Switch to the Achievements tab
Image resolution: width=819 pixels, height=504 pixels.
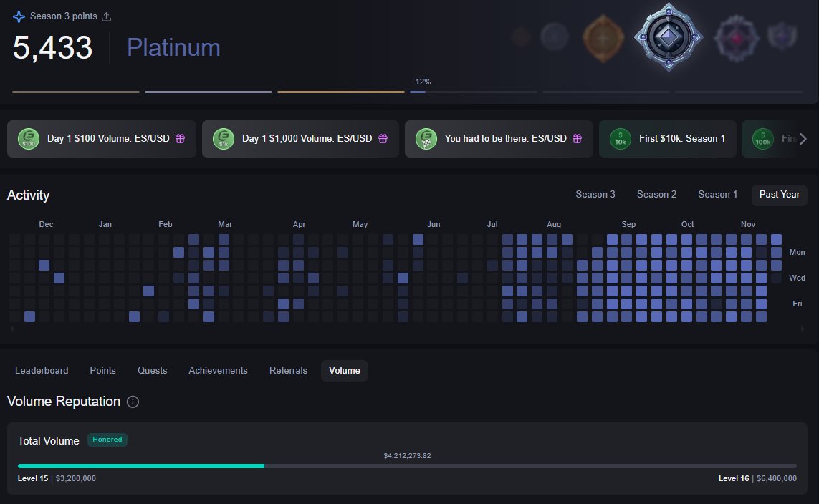tap(218, 370)
